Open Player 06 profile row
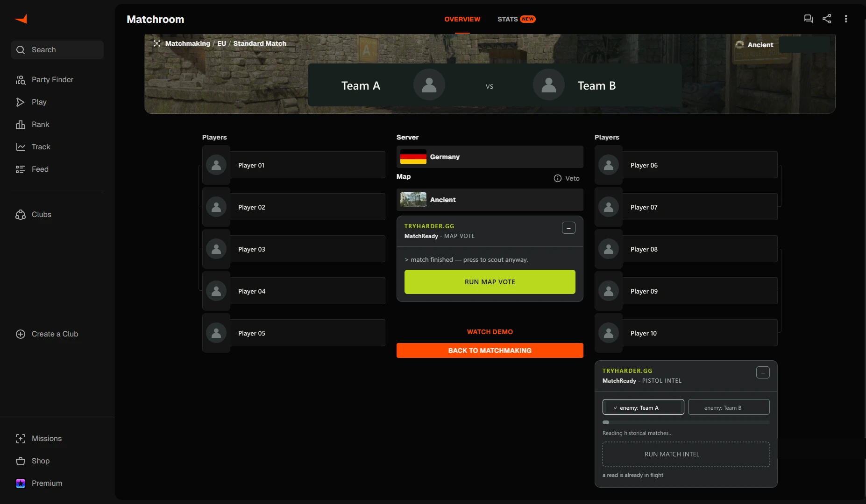This screenshot has width=866, height=504. tap(686, 165)
